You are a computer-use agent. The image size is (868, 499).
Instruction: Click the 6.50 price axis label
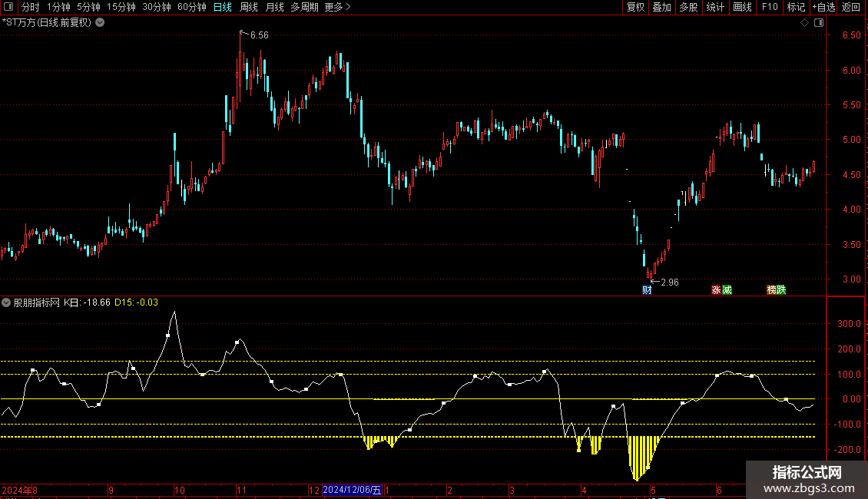[851, 35]
